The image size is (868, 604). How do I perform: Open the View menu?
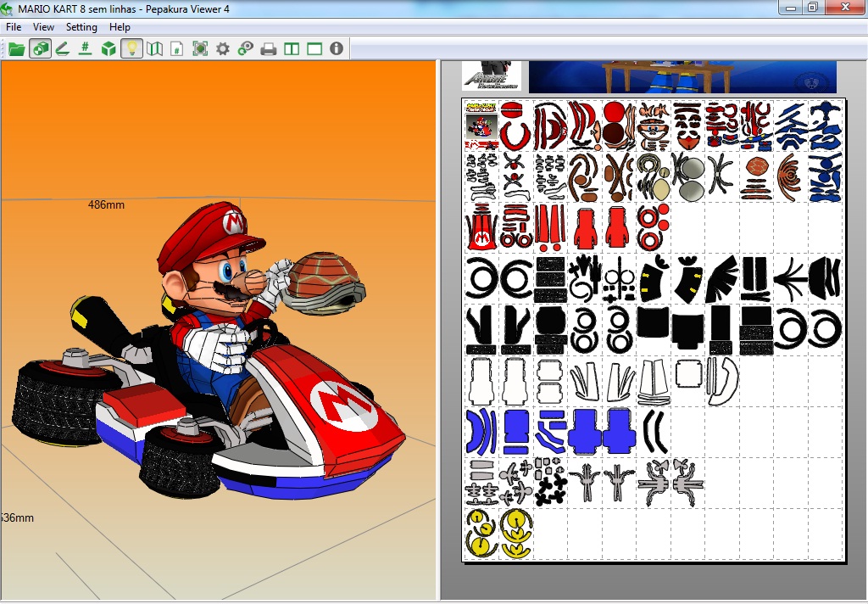pyautogui.click(x=42, y=26)
